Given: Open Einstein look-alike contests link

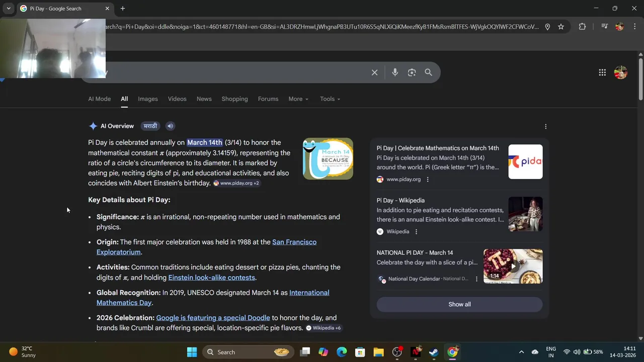Looking at the screenshot, I should click(x=212, y=278).
